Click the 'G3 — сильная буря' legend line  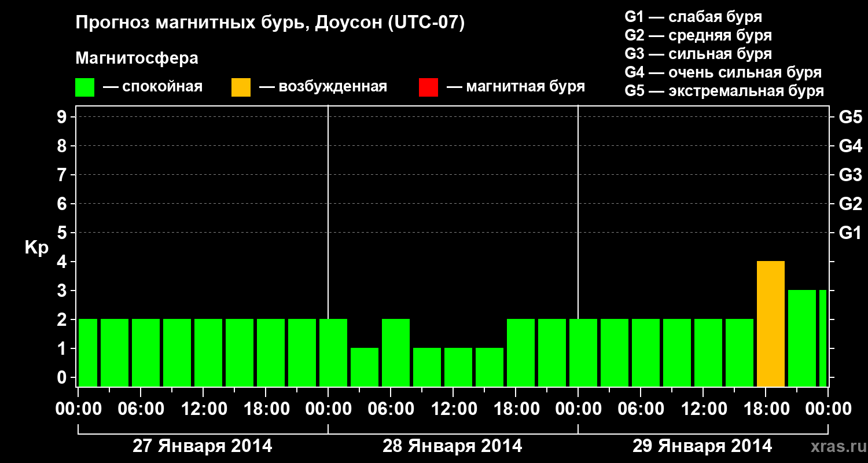[x=698, y=54]
